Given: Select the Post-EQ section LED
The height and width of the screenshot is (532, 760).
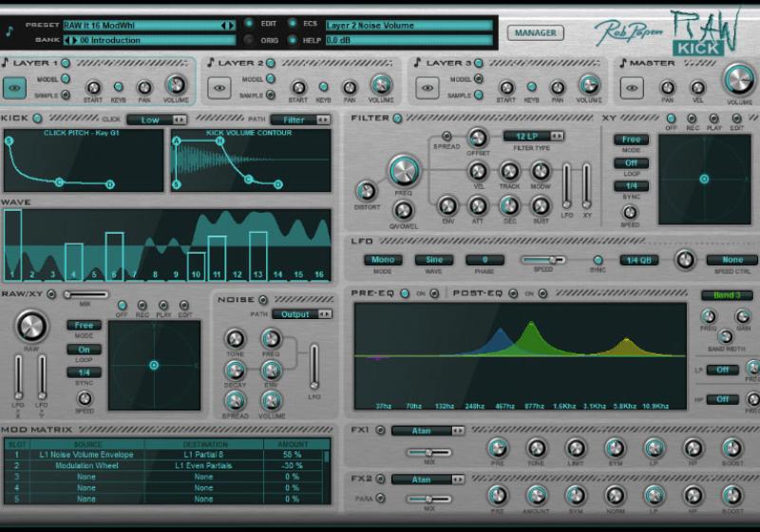Looking at the screenshot, I should click(513, 294).
